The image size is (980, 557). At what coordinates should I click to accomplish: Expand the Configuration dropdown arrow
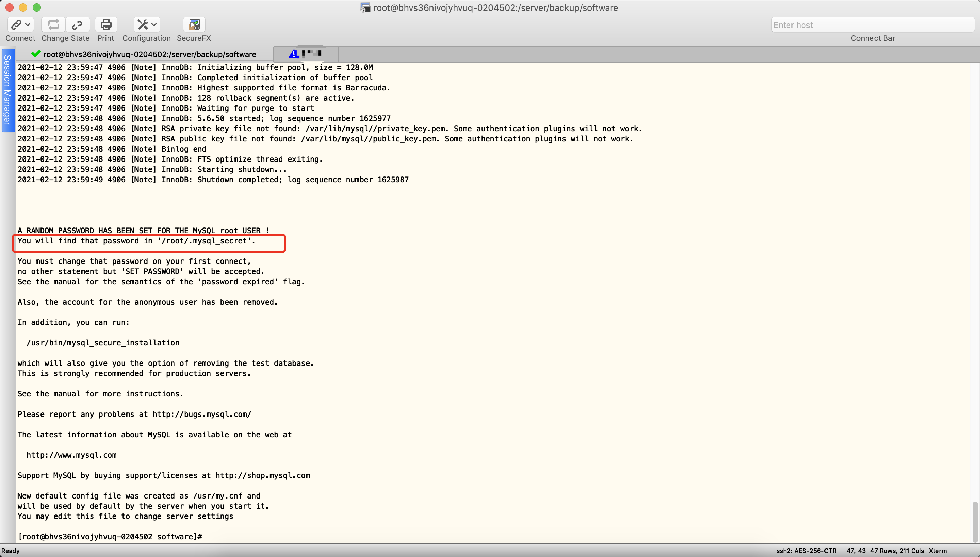click(x=154, y=25)
